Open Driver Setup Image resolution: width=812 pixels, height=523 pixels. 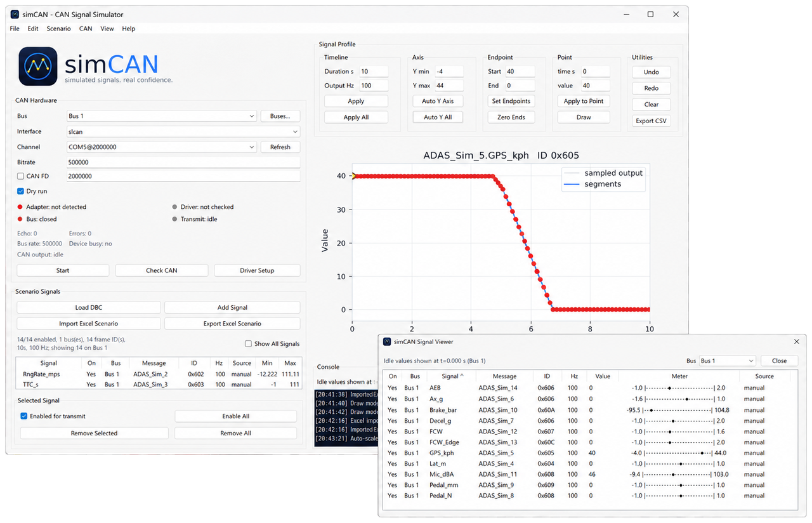tap(257, 270)
